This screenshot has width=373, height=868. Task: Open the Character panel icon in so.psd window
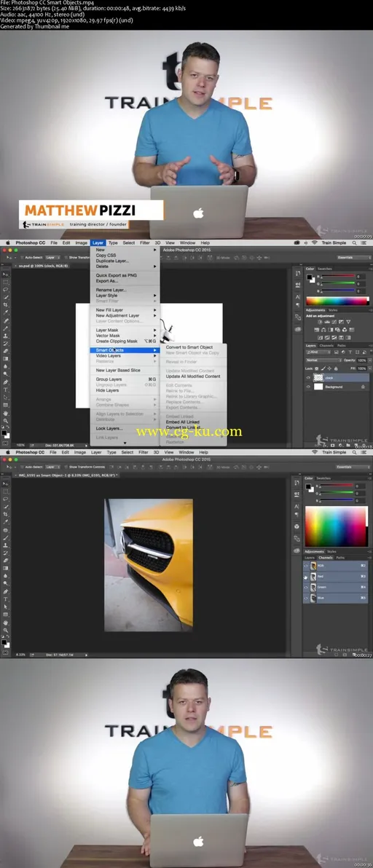pos(298,296)
